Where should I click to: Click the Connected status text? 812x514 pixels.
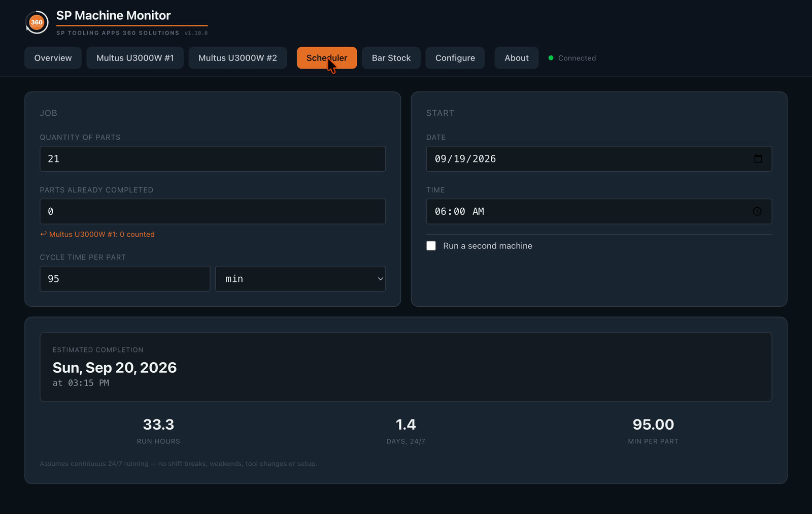point(577,58)
